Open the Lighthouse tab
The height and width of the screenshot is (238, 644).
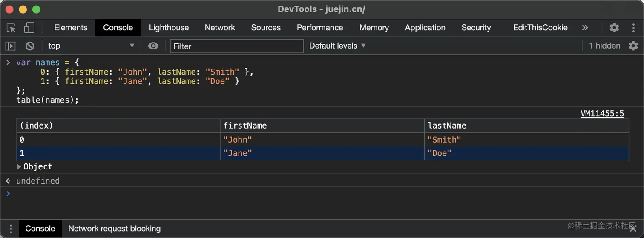tap(169, 28)
